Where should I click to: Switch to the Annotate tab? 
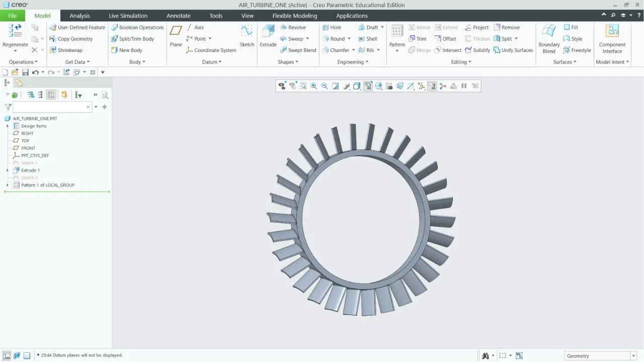pos(179,16)
